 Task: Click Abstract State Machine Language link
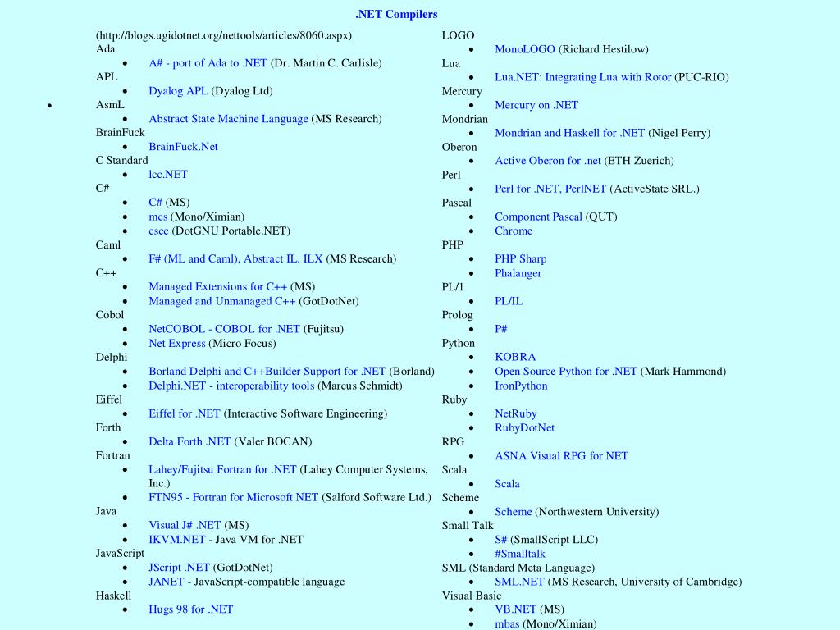click(x=229, y=119)
